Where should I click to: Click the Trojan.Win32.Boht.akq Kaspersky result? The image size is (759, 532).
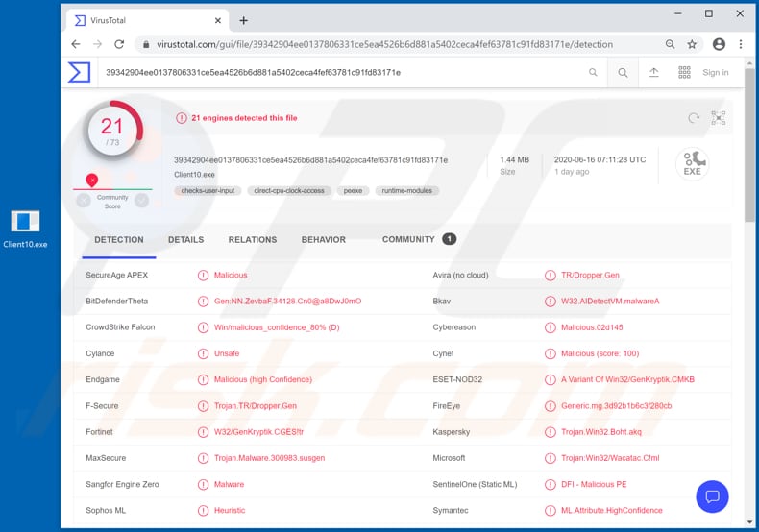tap(601, 432)
